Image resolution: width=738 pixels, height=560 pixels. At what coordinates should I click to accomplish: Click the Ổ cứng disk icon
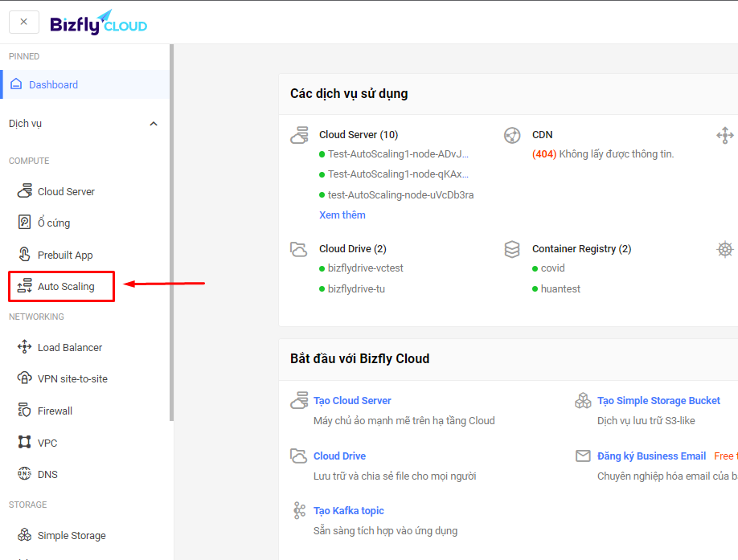[24, 222]
